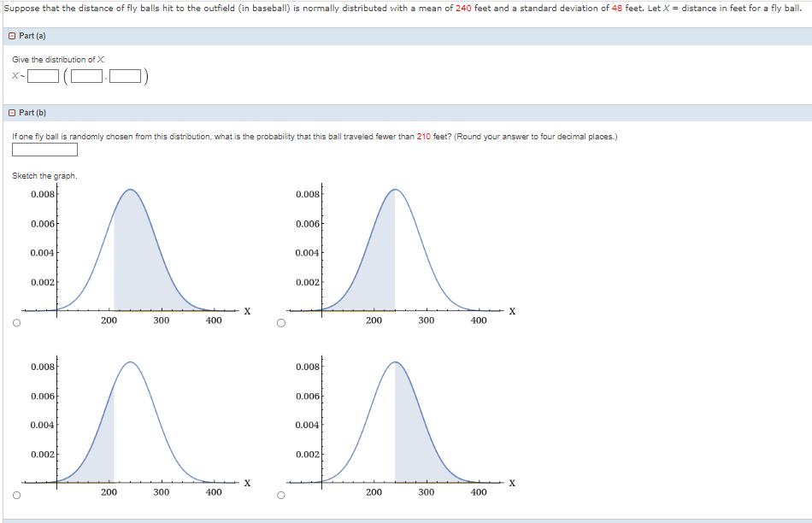Select the radio button under the top-left graph
The image size is (812, 523).
[x=18, y=322]
